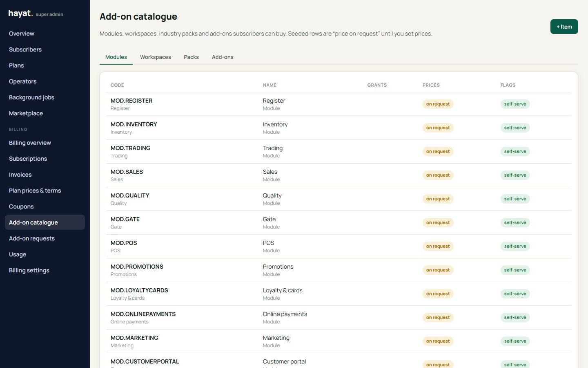588x368 pixels.
Task: Open Plan prices & terms
Action: pos(45,191)
